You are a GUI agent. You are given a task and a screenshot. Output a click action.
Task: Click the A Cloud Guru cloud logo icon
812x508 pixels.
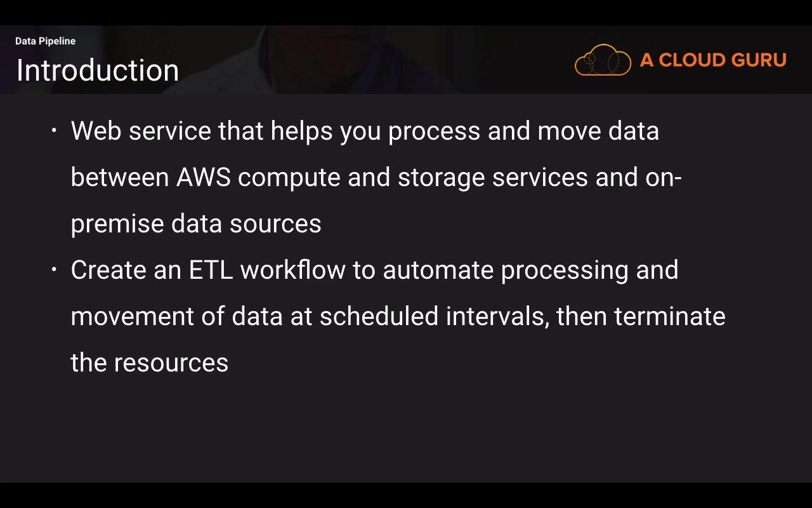tap(603, 60)
